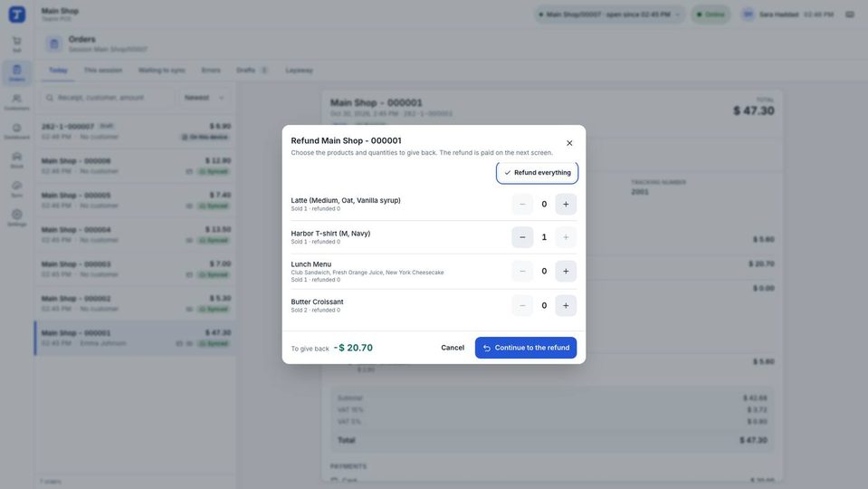Open the Customers sidebar icon
This screenshot has height=489, width=868.
pyautogui.click(x=16, y=102)
